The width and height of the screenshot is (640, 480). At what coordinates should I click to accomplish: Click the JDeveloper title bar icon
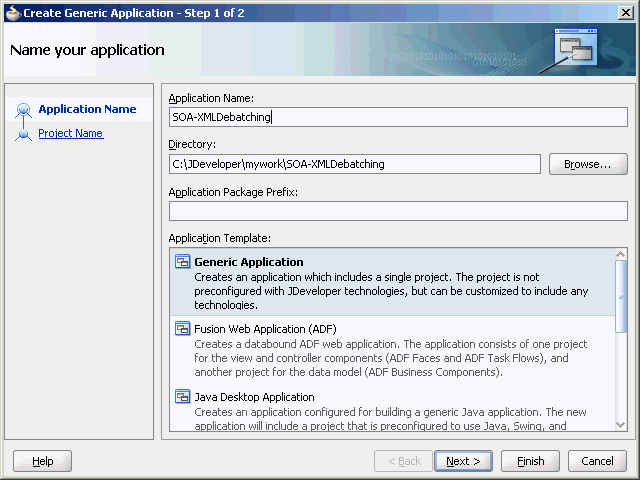(x=13, y=13)
